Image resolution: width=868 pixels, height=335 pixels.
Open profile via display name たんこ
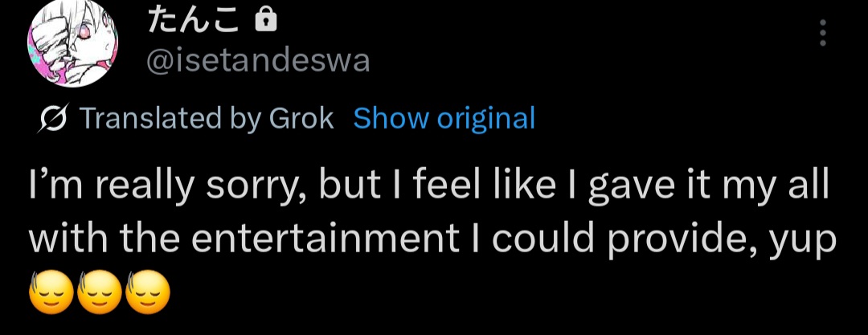(193, 22)
